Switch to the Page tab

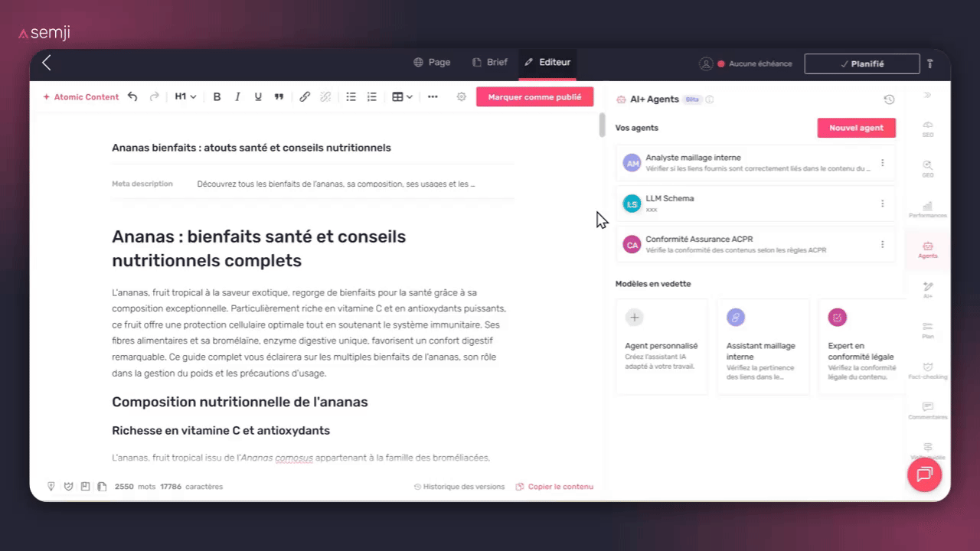click(x=431, y=62)
